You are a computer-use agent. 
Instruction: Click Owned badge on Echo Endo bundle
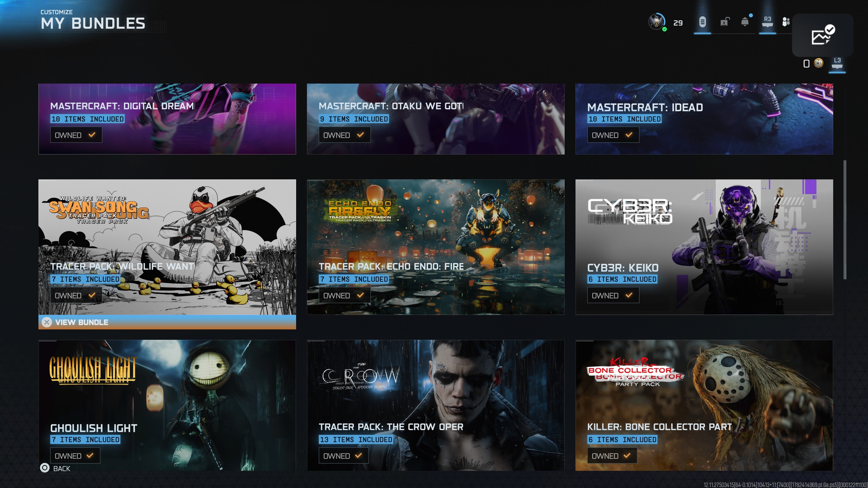[x=345, y=295]
